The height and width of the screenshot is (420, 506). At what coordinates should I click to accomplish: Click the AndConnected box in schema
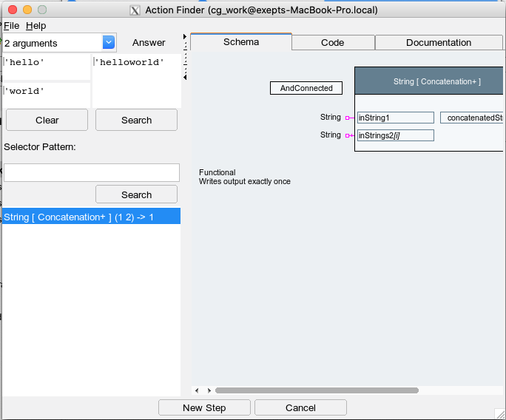306,88
